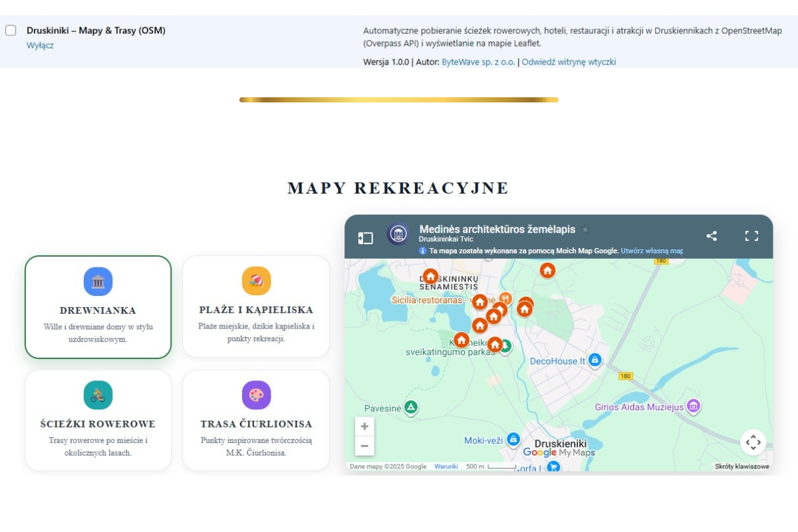Toggle the map legend sidebar panel

pyautogui.click(x=365, y=237)
